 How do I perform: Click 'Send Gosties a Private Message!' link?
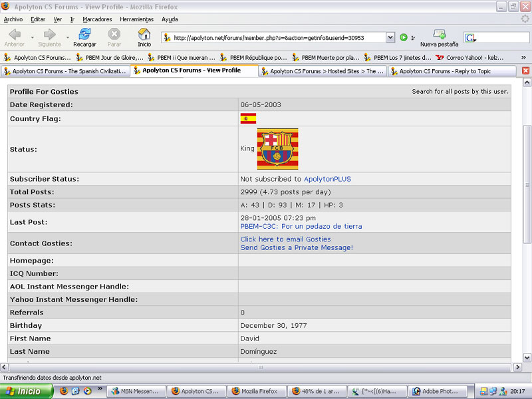[297, 247]
